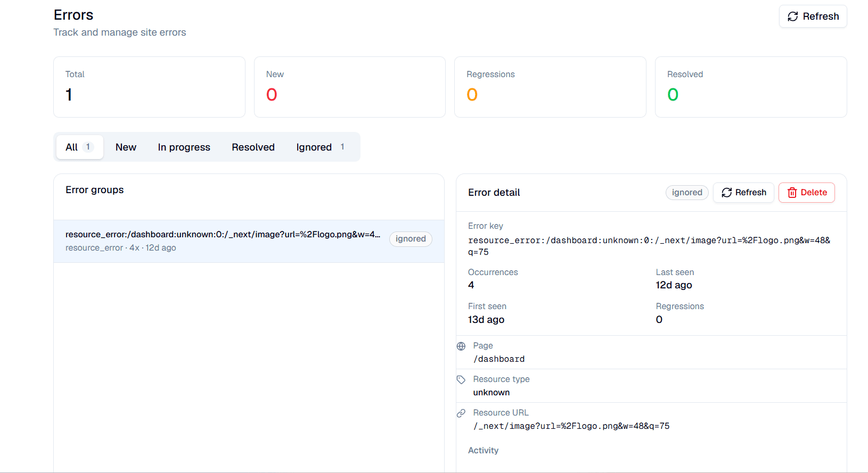
Task: Click the Refresh button in Error detail panel
Action: point(743,193)
